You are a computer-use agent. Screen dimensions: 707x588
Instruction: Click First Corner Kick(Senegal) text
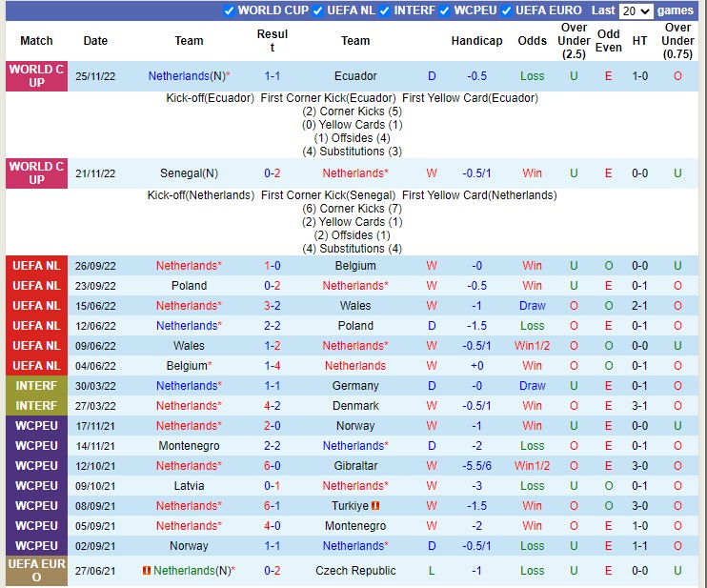pyautogui.click(x=328, y=195)
